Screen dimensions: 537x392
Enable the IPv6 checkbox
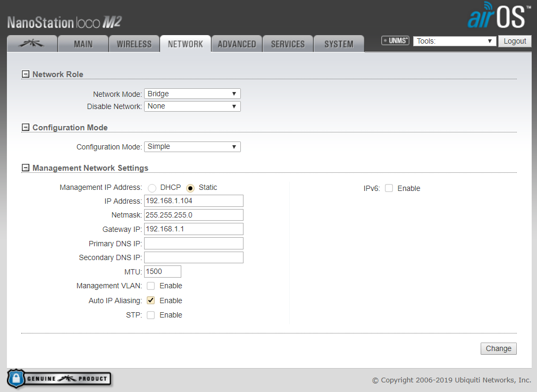tap(389, 188)
